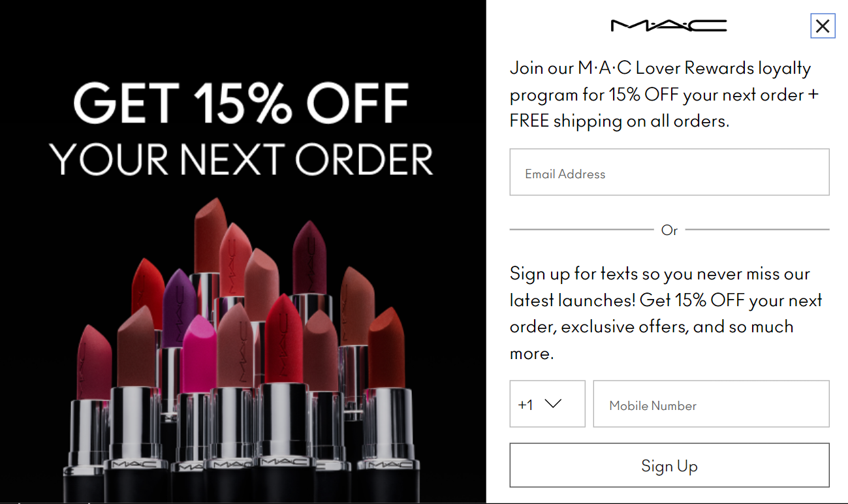Focus the Email Address field

669,172
